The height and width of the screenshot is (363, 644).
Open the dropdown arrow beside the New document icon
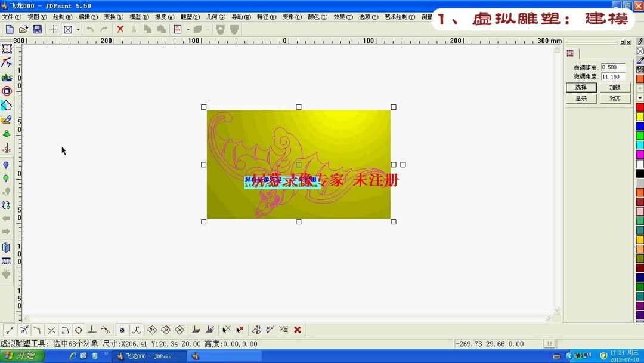tap(78, 30)
